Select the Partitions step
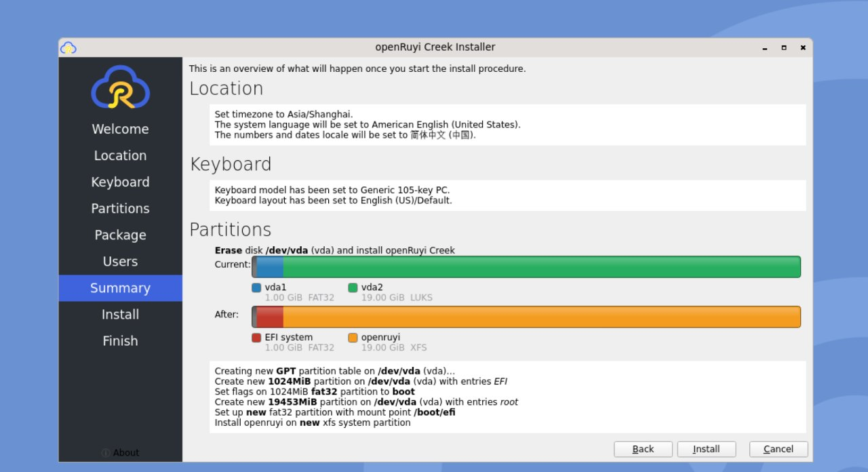 [x=120, y=208]
